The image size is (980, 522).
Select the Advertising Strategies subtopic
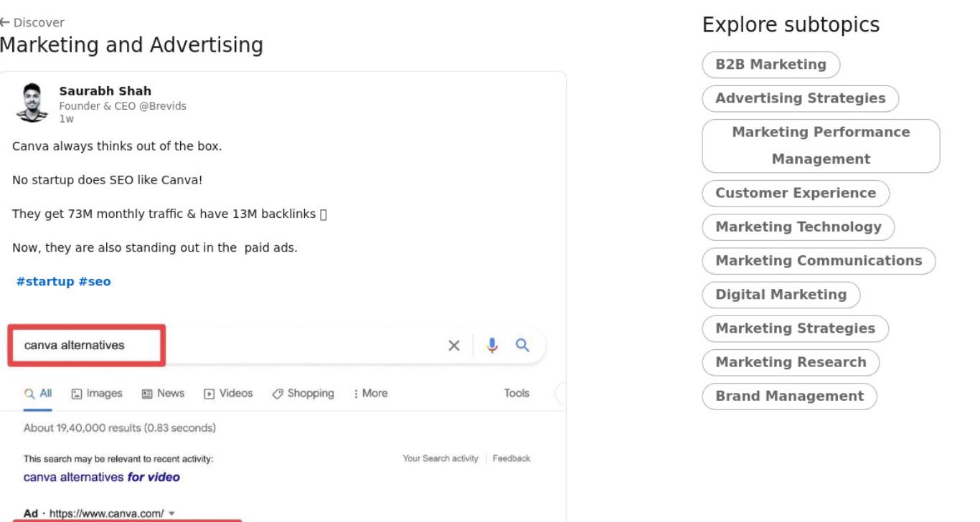pyautogui.click(x=800, y=98)
